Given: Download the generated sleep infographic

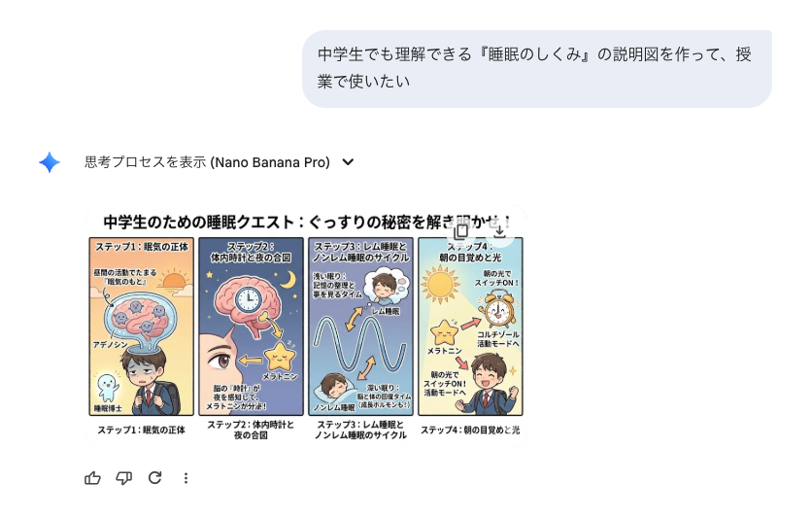Looking at the screenshot, I should [499, 231].
